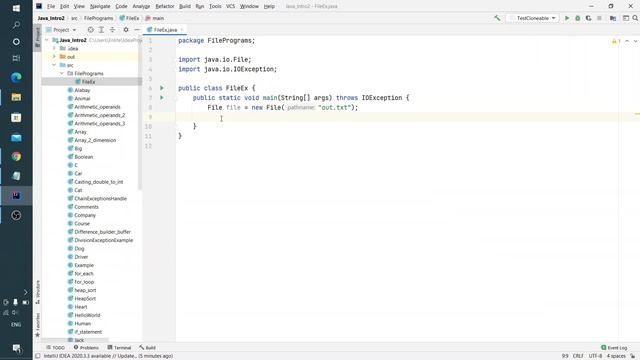Expand the out folder

point(54,57)
